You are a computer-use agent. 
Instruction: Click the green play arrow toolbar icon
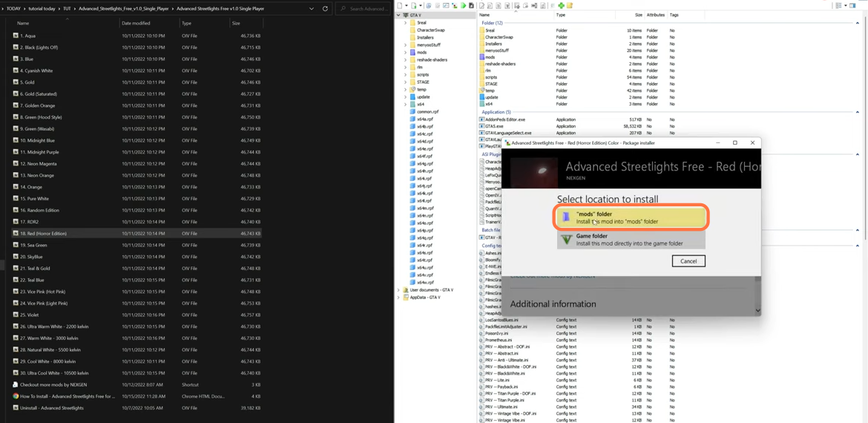coord(463,6)
